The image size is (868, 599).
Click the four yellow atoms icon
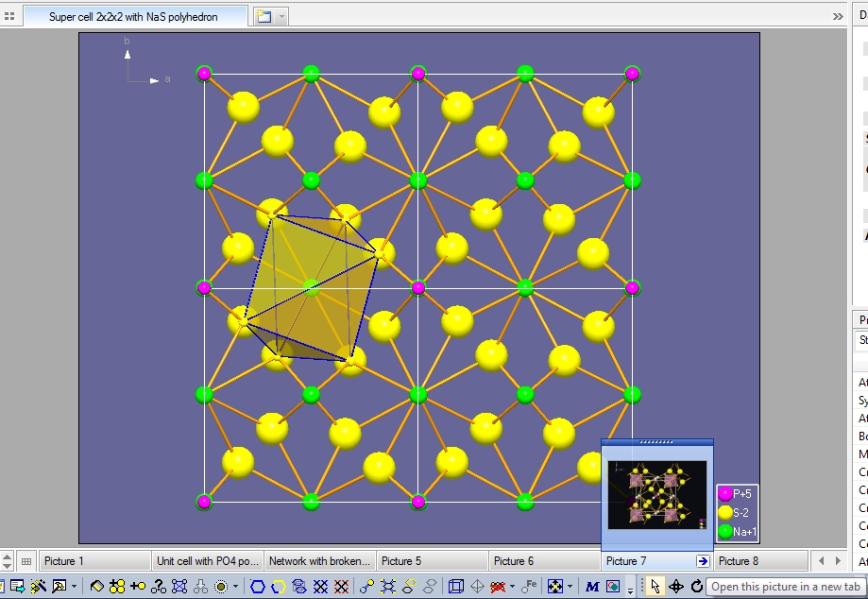(x=117, y=587)
